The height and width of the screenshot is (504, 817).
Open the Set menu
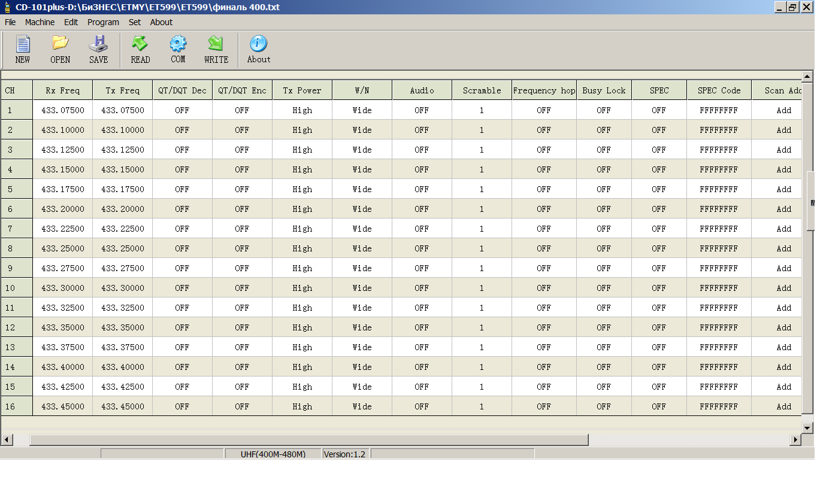coord(135,22)
